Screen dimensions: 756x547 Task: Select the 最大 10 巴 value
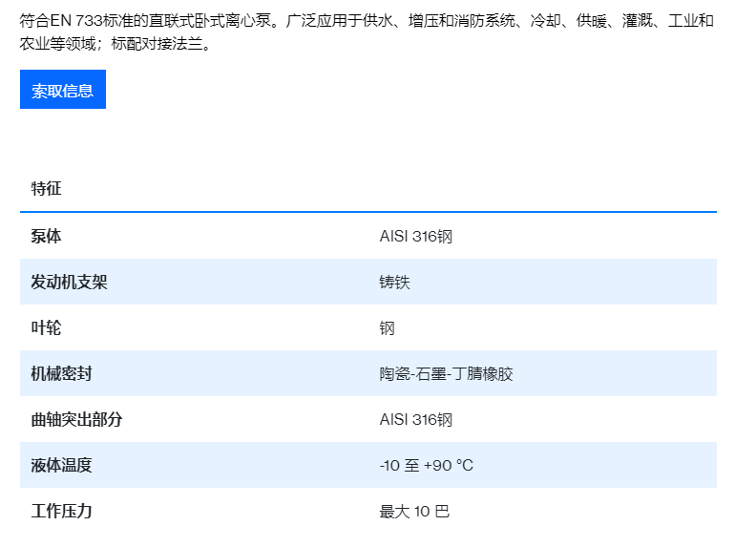[414, 511]
